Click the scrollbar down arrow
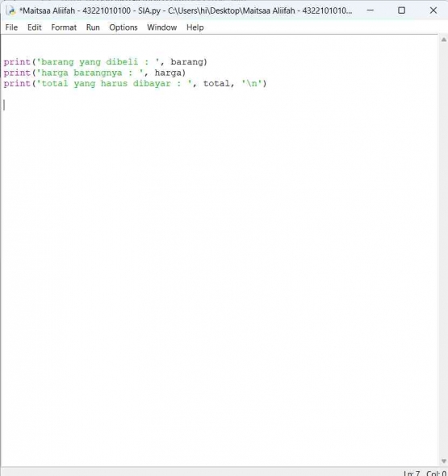 (444, 461)
